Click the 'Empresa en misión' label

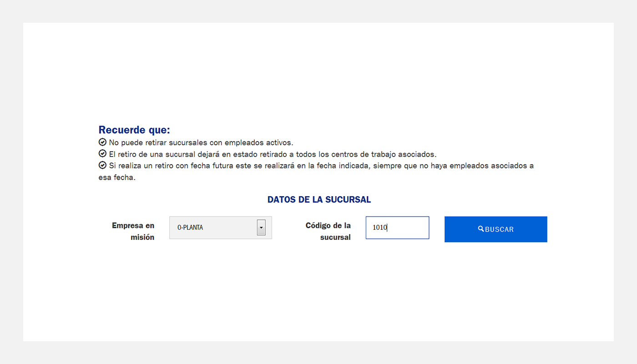pyautogui.click(x=133, y=231)
